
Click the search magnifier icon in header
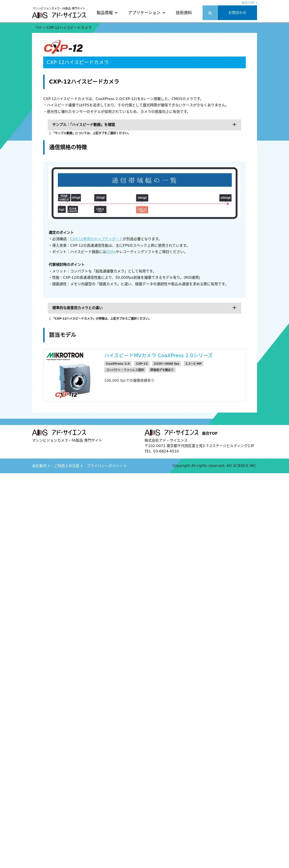point(210,13)
